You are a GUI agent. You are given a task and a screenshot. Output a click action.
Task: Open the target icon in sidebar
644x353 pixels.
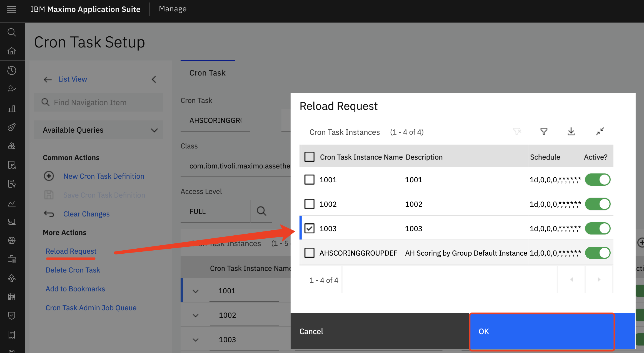point(12,127)
